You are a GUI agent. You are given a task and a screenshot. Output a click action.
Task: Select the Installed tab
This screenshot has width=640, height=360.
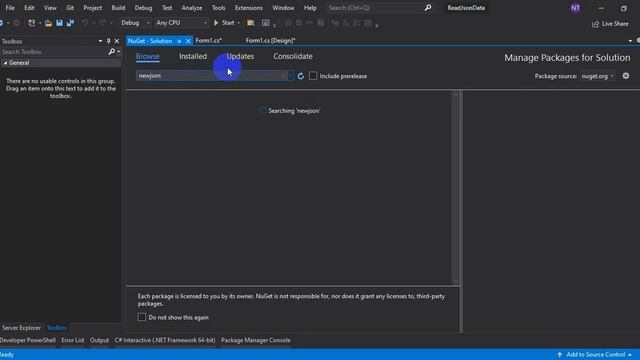click(x=193, y=56)
